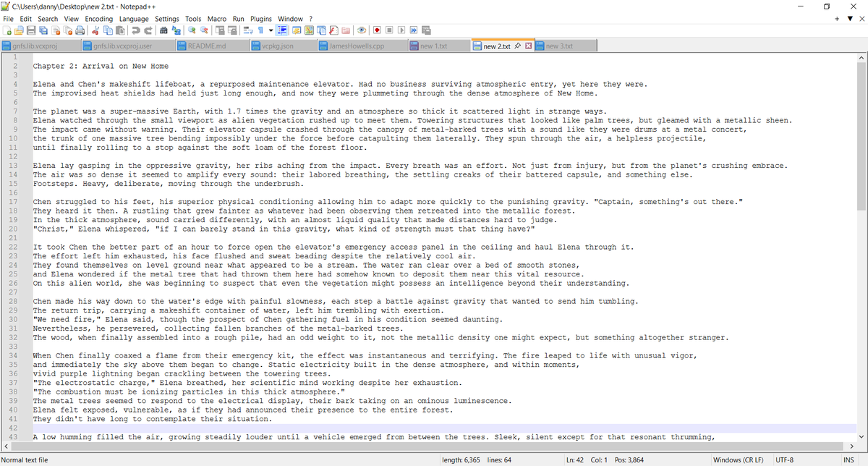Screen dimensions: 868x466
Task: Click the Paste toolbar icon
Action: click(120, 31)
